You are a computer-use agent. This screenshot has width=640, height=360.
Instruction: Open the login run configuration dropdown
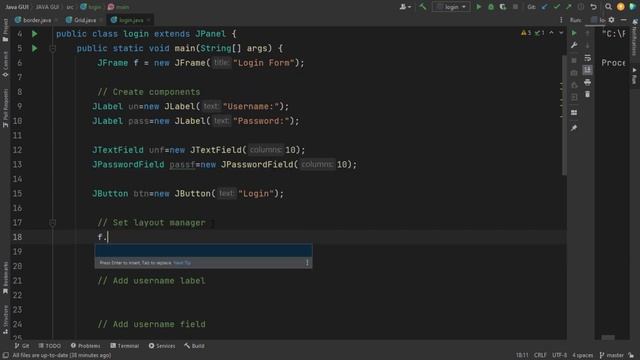click(x=451, y=7)
